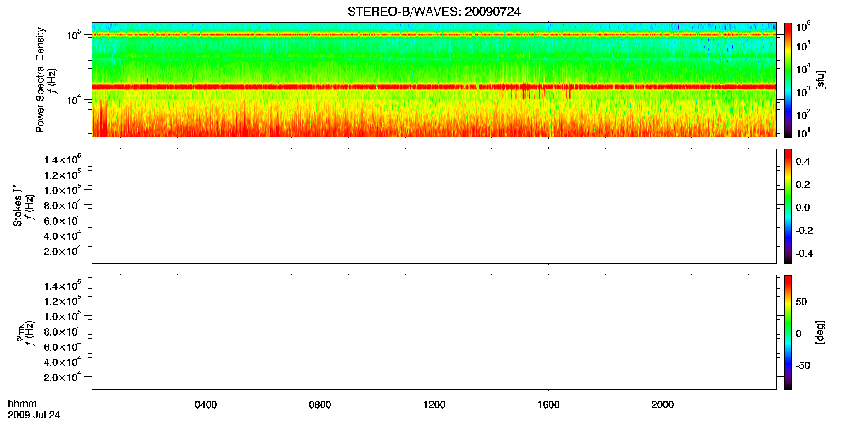Screen dimensions: 868x447
Task: Click the thick red band above 10 kHz
Action: coord(434,87)
